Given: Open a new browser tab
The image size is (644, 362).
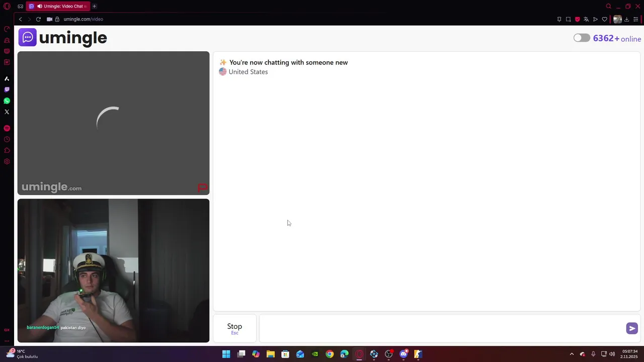Looking at the screenshot, I should point(94,6).
